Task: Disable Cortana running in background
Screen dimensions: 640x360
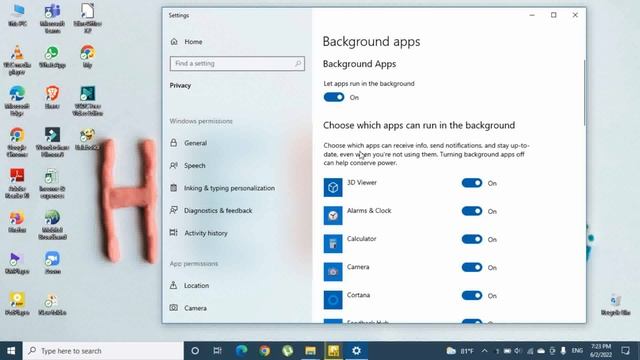Action: (472, 296)
